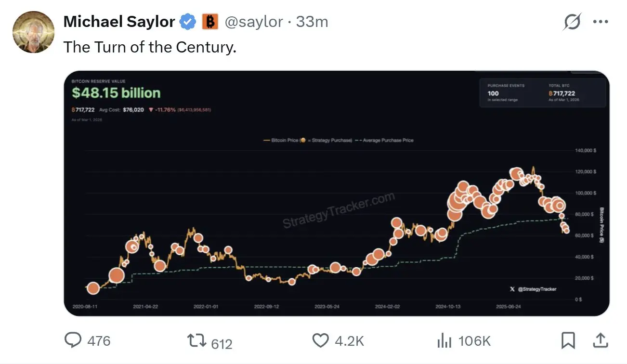The image size is (627, 364).
Task: Click the reply speech bubble icon
Action: pos(73,341)
